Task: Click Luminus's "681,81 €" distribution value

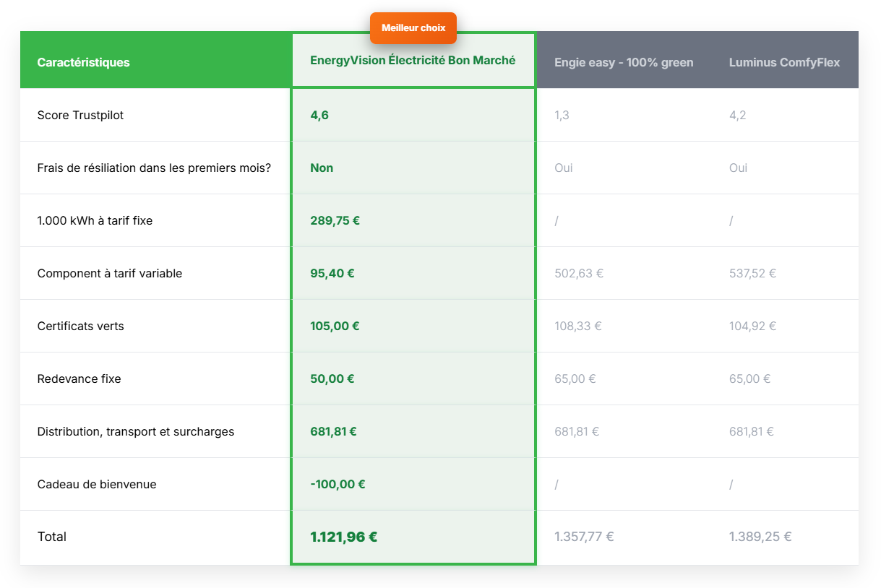Action: click(x=752, y=431)
